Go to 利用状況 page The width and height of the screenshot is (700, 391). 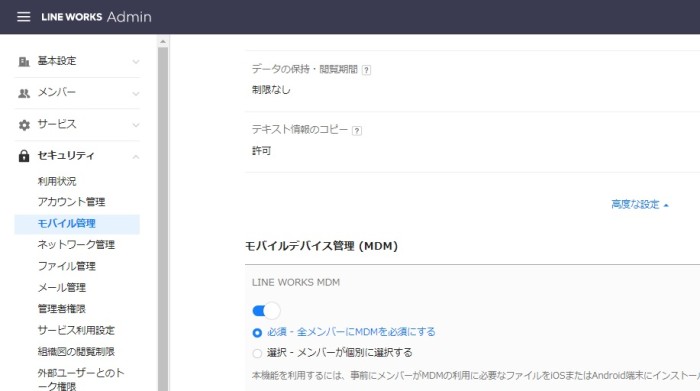point(57,181)
